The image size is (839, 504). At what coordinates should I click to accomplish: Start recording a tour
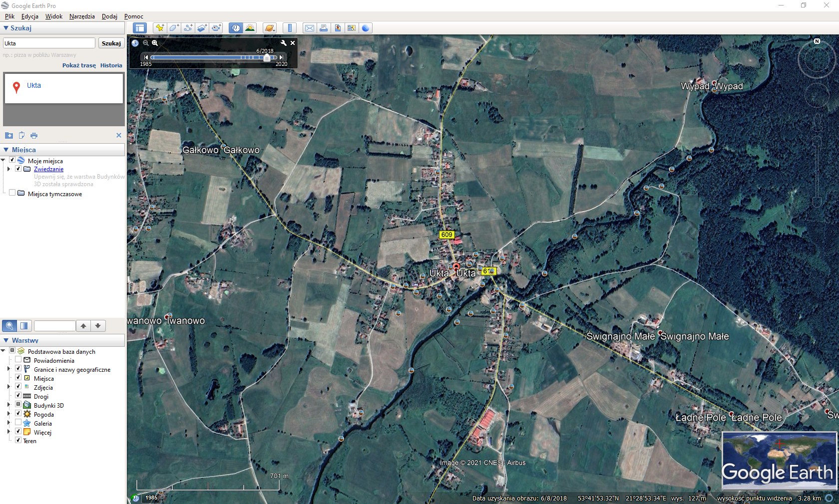pos(216,28)
